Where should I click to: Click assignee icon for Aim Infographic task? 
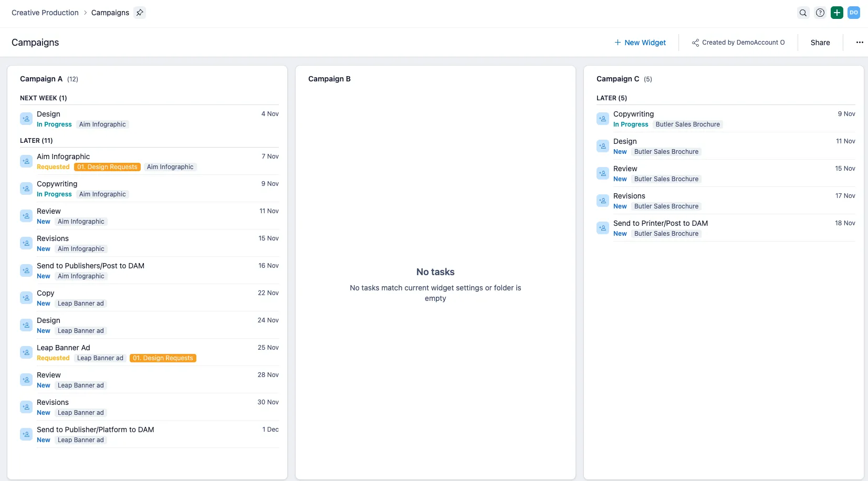(x=26, y=161)
